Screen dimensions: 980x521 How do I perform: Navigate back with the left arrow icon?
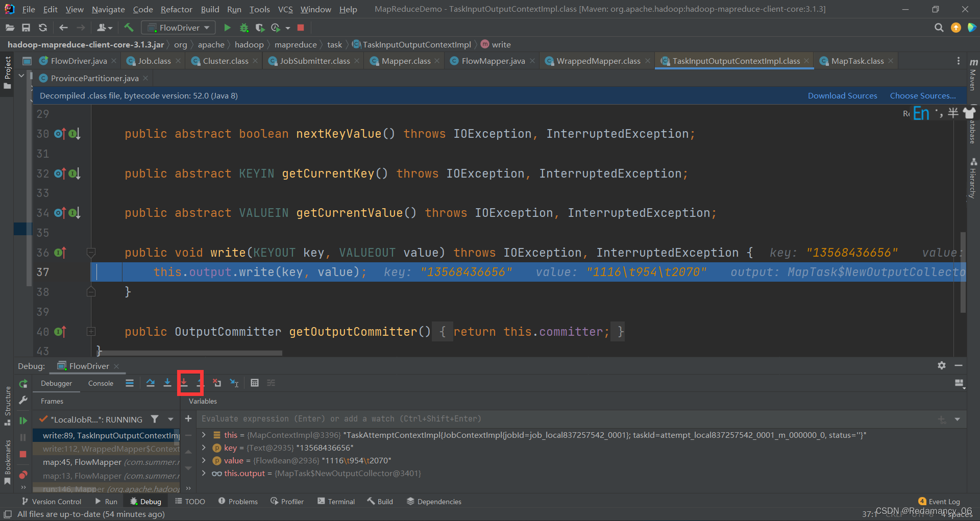pos(63,28)
